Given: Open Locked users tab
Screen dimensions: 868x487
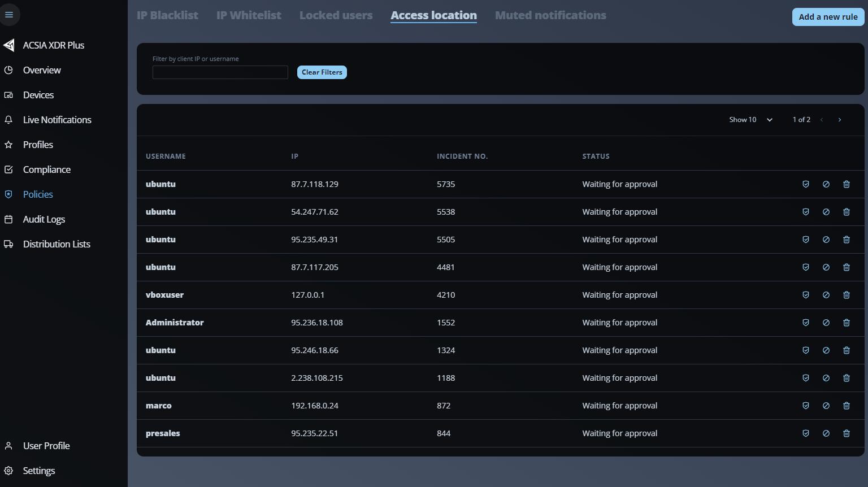Looking at the screenshot, I should [336, 15].
